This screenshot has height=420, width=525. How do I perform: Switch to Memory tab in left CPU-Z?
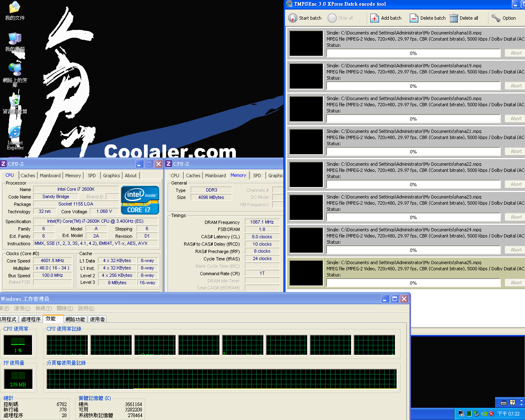[73, 176]
